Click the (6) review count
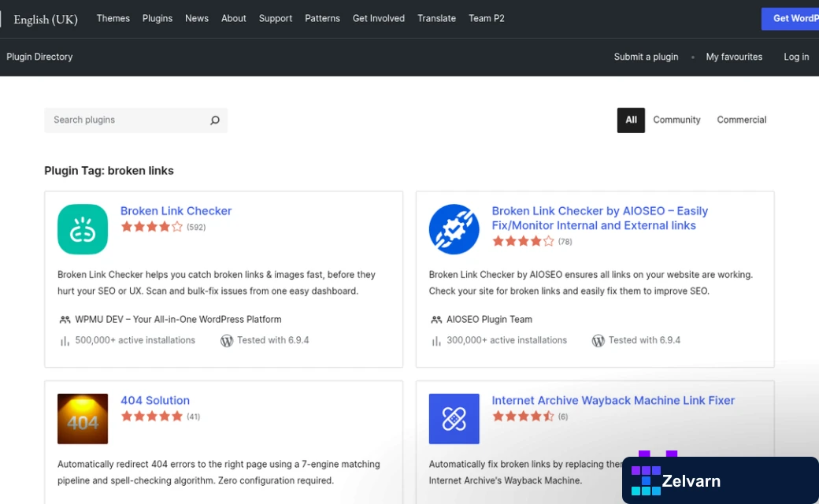Image resolution: width=819 pixels, height=504 pixels. (563, 417)
